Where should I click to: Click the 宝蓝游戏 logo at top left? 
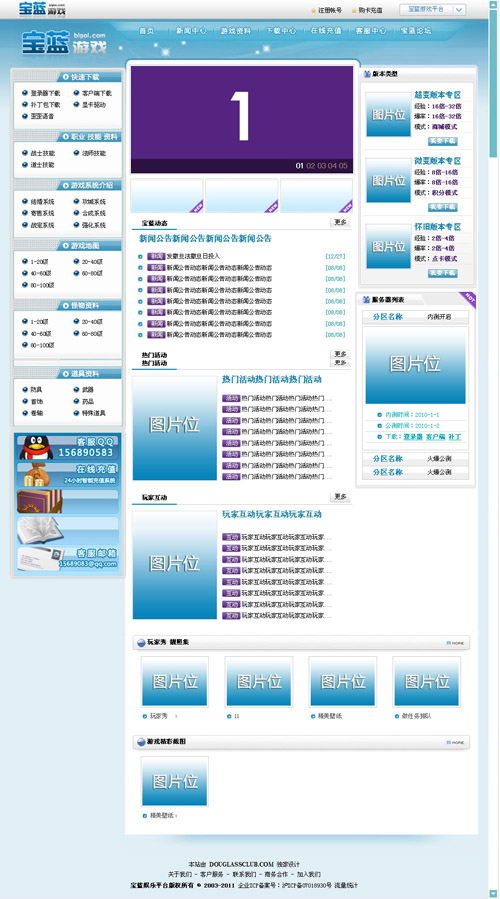[x=42, y=9]
